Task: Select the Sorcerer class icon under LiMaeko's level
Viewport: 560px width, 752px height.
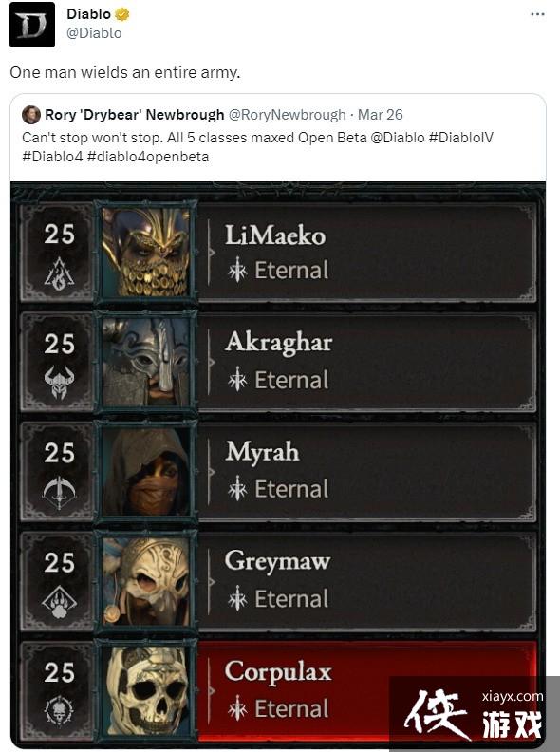Action: click(59, 273)
